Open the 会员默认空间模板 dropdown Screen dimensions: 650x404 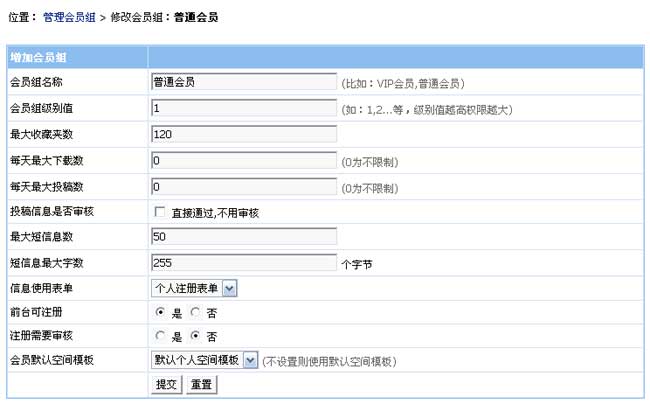(x=204, y=360)
